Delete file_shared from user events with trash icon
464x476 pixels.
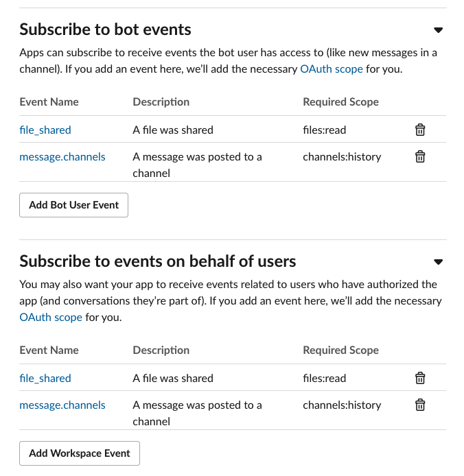420,378
